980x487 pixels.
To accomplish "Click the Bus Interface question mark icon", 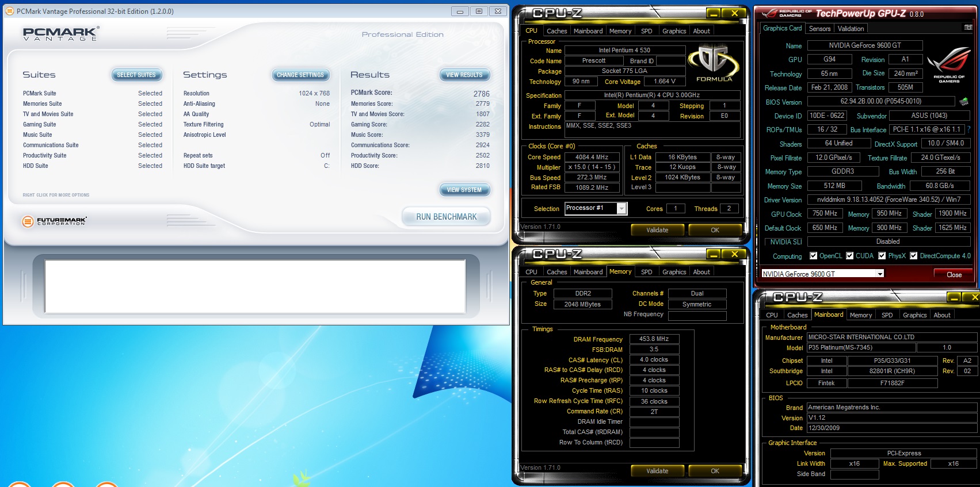I will pyautogui.click(x=968, y=129).
